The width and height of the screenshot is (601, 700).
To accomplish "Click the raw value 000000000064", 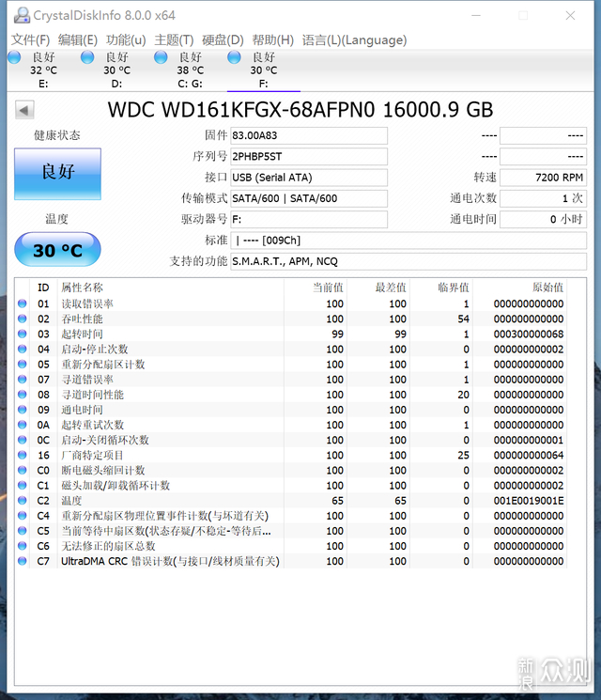I will tap(529, 456).
